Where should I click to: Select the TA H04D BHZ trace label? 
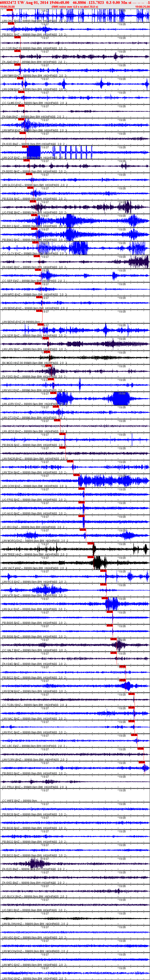[35, 267]
